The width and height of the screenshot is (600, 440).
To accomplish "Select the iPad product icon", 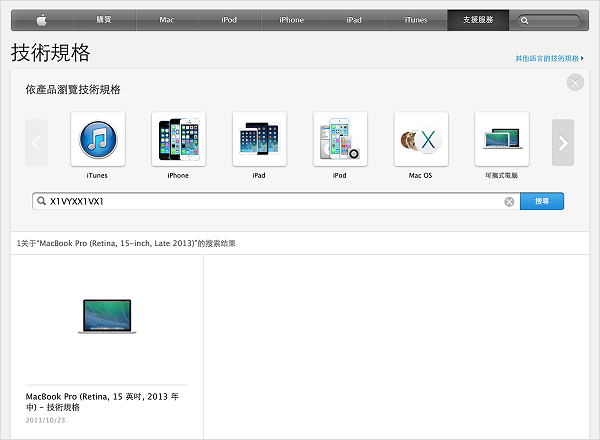I will coord(259,139).
